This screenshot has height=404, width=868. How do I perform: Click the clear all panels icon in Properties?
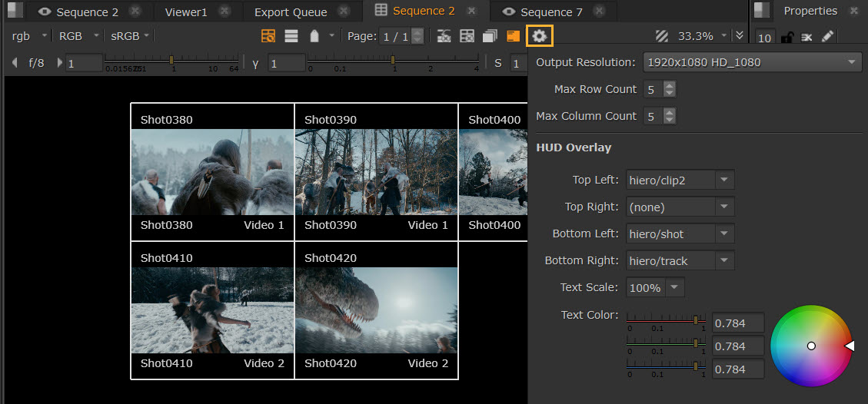click(x=806, y=37)
